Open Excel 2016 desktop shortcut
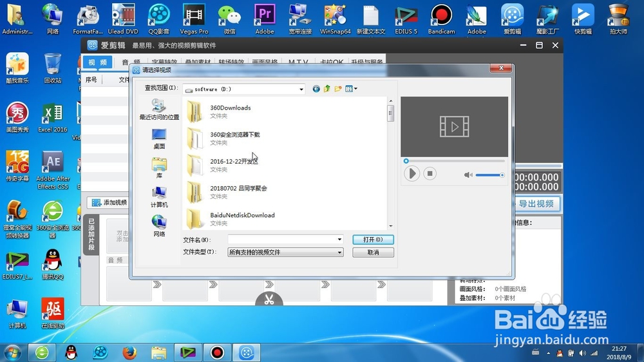This screenshot has height=362, width=644. pos(53,117)
